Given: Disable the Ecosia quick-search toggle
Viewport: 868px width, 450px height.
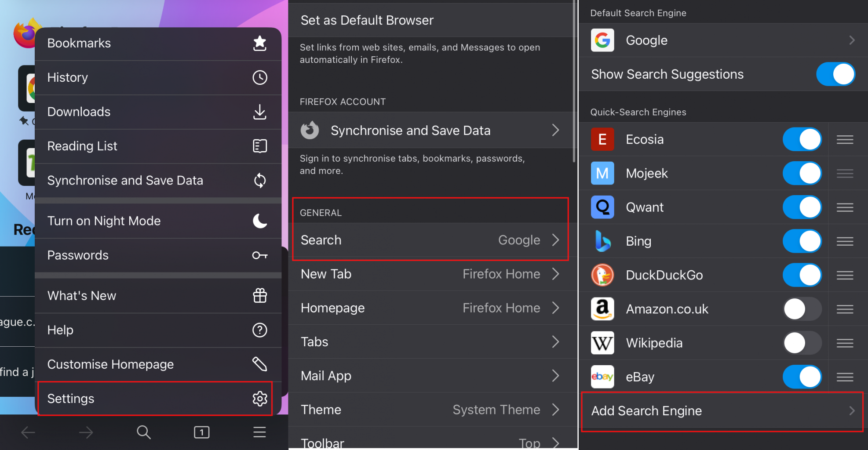Looking at the screenshot, I should click(802, 139).
